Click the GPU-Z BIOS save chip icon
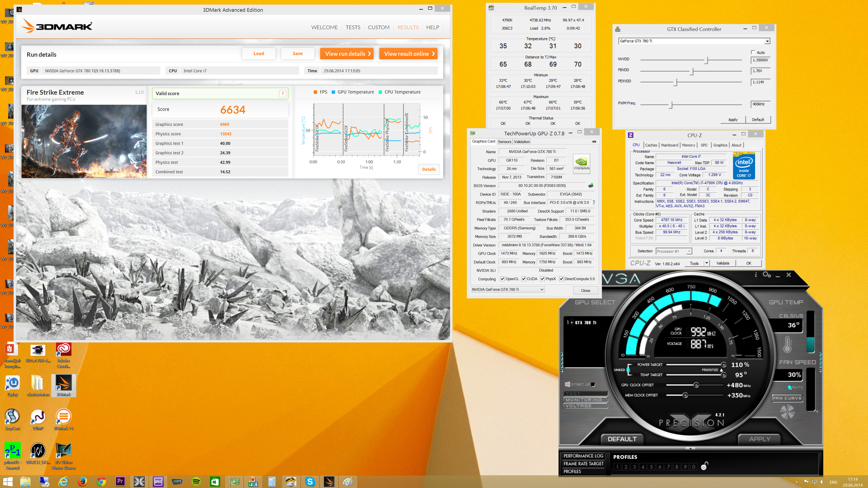 [591, 185]
